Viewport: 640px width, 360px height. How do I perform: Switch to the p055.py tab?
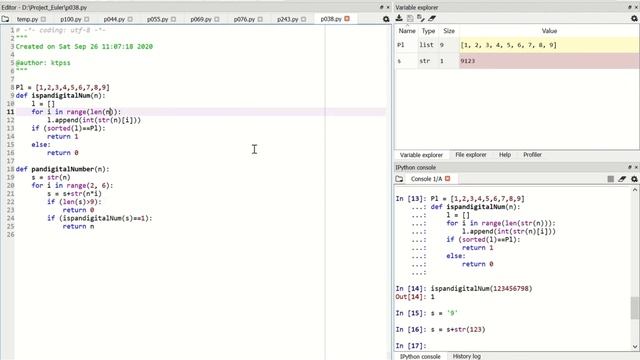(158, 19)
